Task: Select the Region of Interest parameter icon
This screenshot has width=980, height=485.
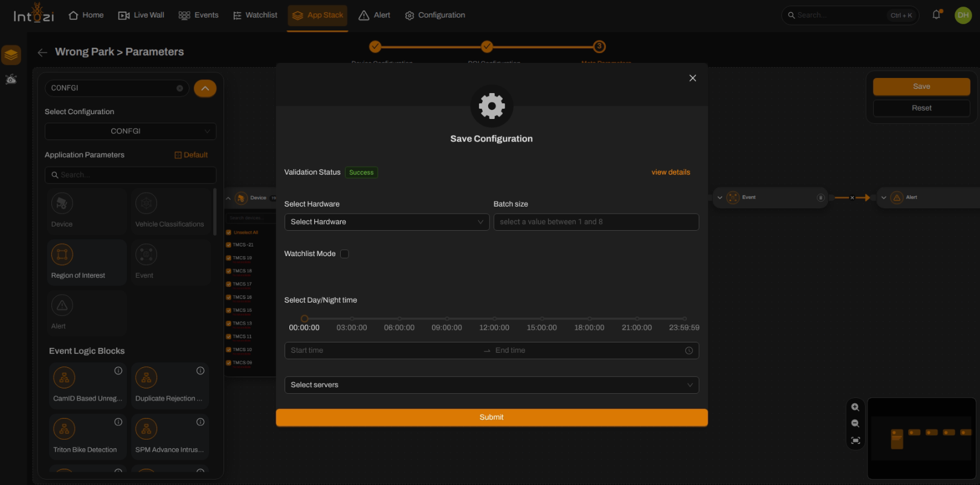Action: pyautogui.click(x=62, y=255)
